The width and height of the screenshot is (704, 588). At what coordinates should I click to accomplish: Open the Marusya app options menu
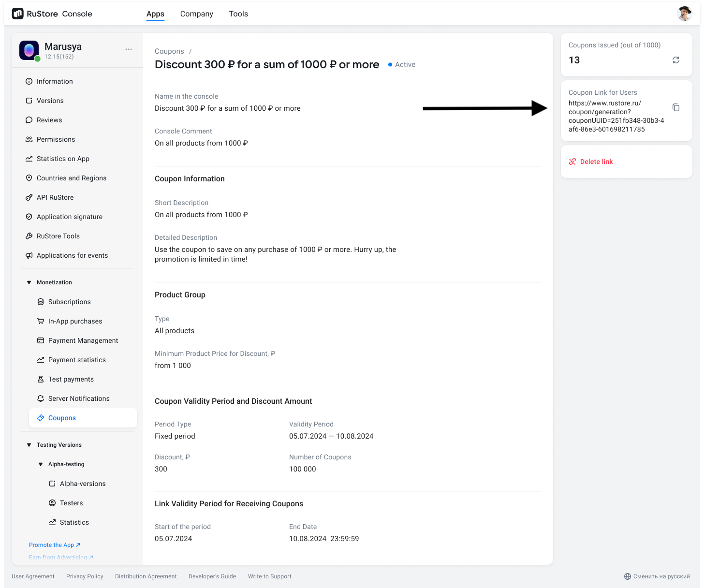pyautogui.click(x=129, y=49)
